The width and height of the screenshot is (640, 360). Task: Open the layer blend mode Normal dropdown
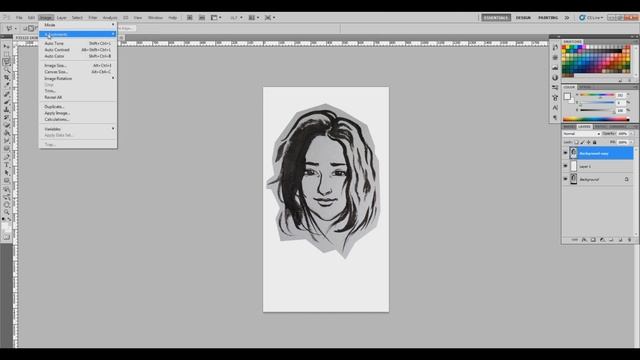point(582,133)
